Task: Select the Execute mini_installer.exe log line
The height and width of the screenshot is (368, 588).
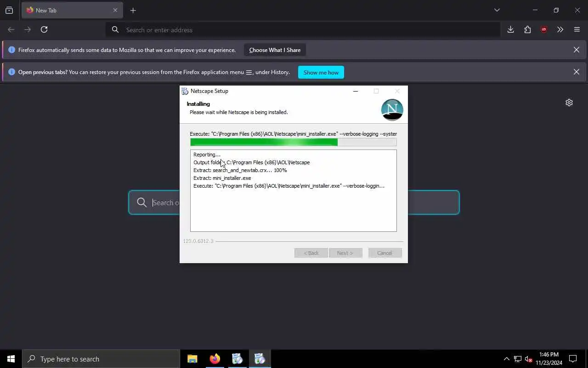Action: 289,186
